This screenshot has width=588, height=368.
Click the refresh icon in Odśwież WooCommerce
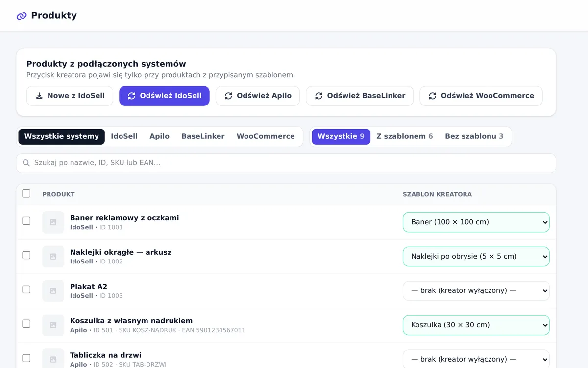tap(432, 96)
